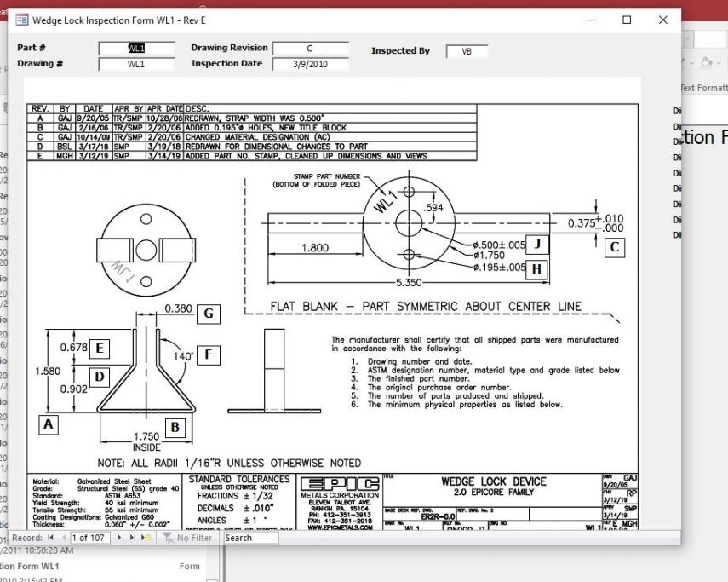Minimize the inspection form window
Screen dimensions: 728x582
coord(589,20)
